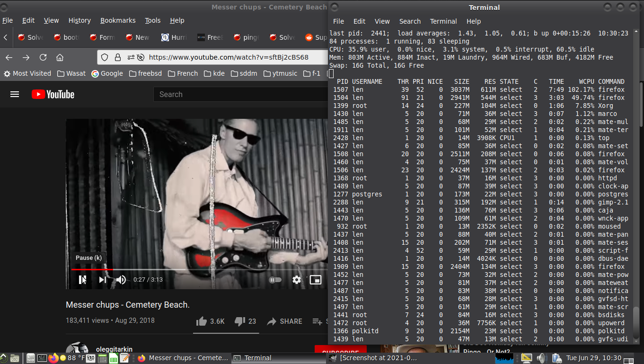Viewport: 644px width, 364px height.
Task: Go to the YouTube home logo
Action: pos(53,94)
